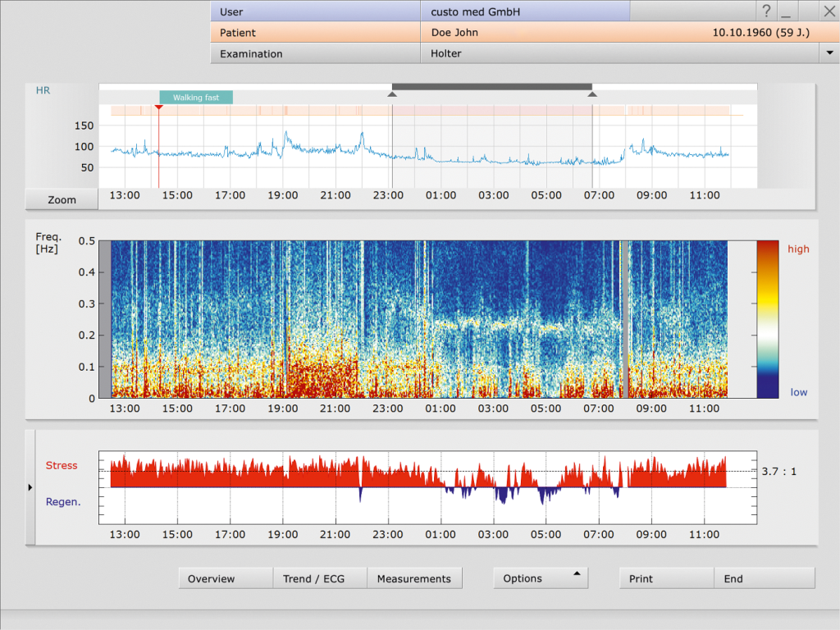
Task: Open the Measurements view
Action: click(414, 578)
